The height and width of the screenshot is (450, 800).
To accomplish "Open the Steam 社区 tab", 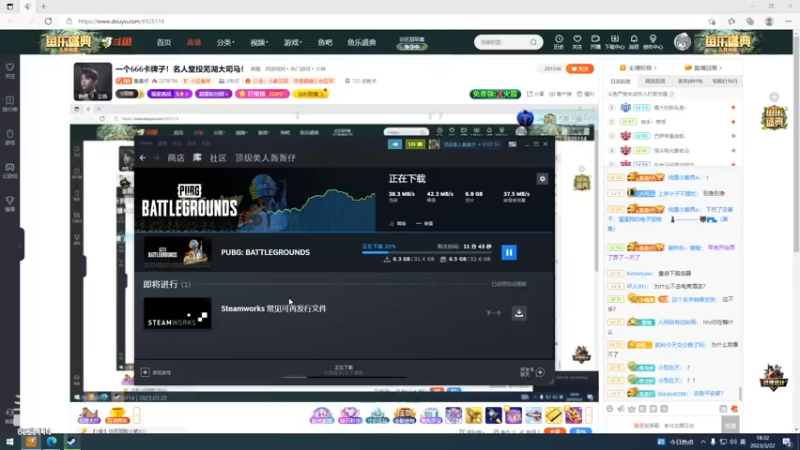I will point(218,158).
